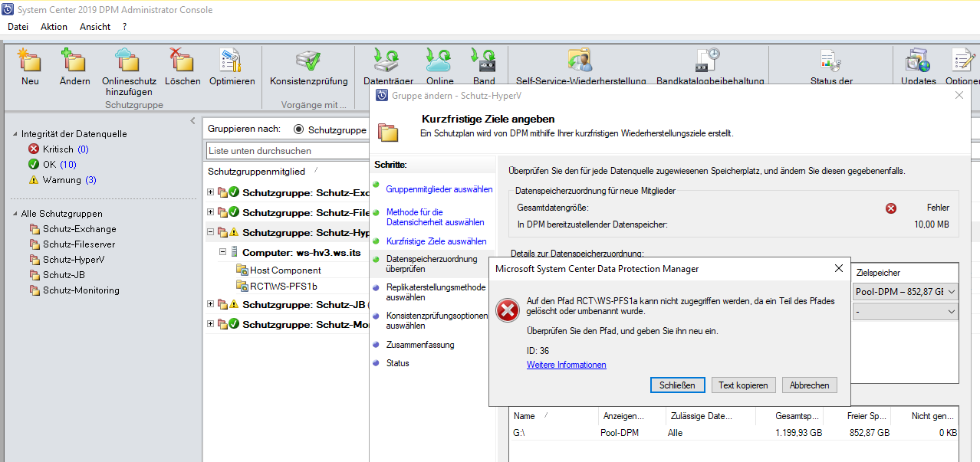
Task: Select the Schutzgruppe grouping radio button
Action: pyautogui.click(x=298, y=129)
